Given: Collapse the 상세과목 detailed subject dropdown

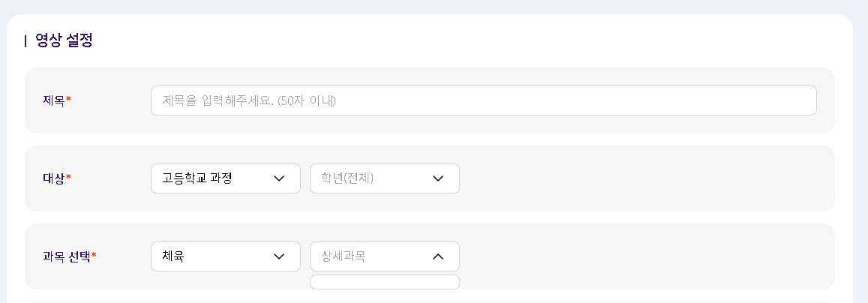Looking at the screenshot, I should coord(375,256).
